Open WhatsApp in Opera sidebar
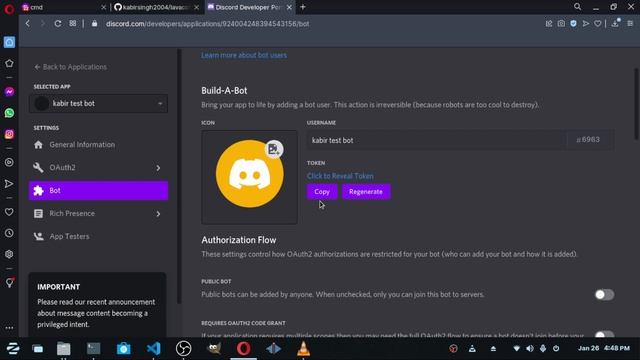Viewport: 640px width, 360px height. [x=9, y=113]
